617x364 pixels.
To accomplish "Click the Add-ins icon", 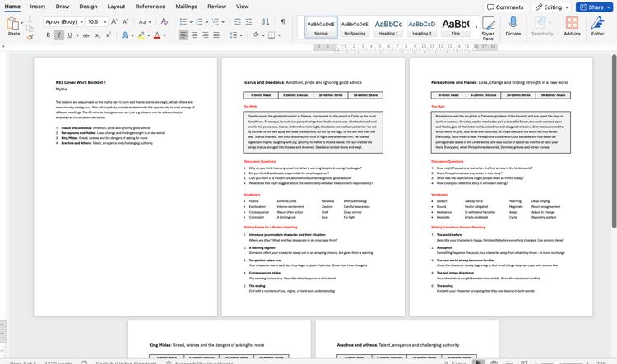I will click(x=572, y=26).
